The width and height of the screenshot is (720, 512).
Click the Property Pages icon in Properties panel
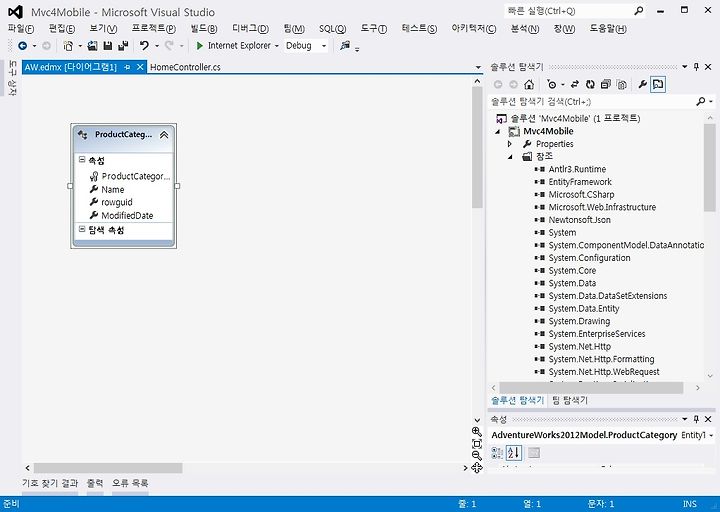[x=534, y=453]
